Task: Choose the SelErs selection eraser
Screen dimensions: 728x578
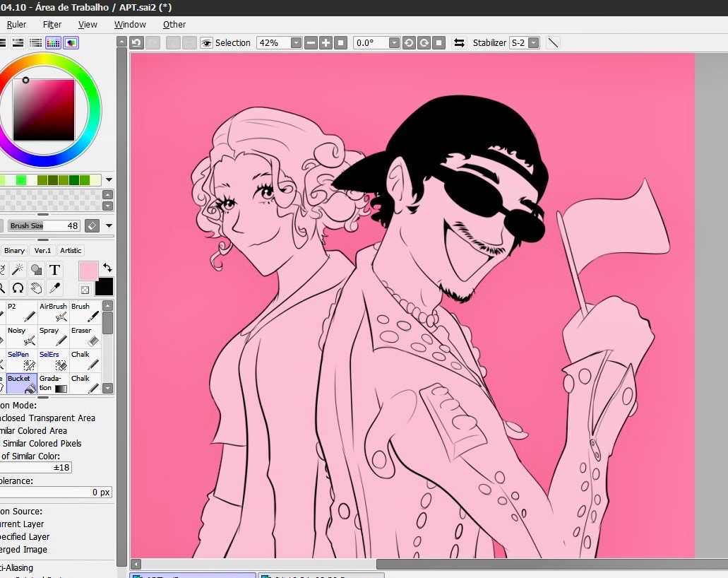Action: (54, 360)
